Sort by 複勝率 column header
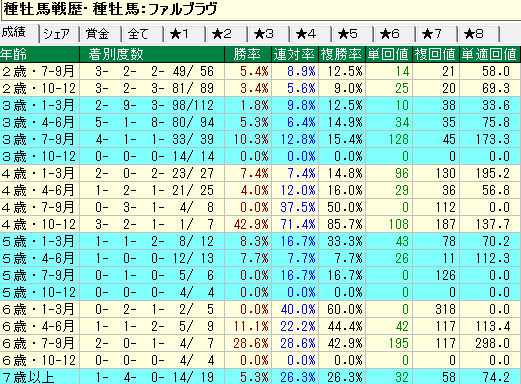 coord(342,54)
